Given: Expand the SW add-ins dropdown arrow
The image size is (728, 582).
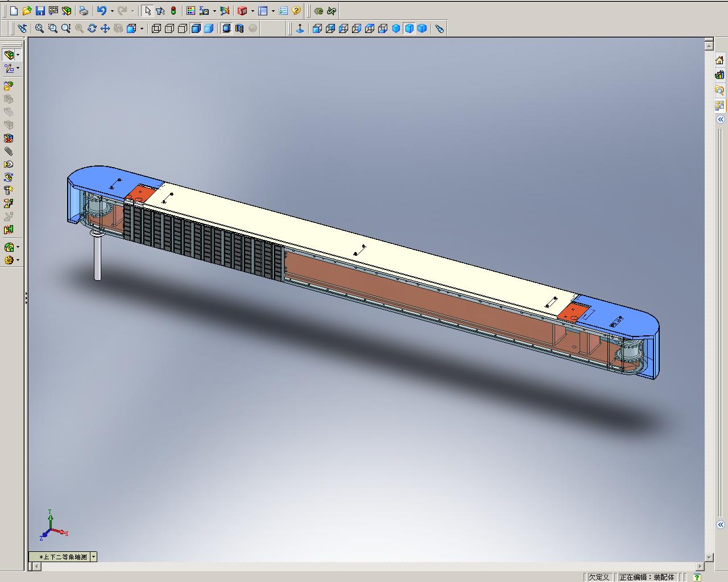Looking at the screenshot, I should pyautogui.click(x=252, y=11).
